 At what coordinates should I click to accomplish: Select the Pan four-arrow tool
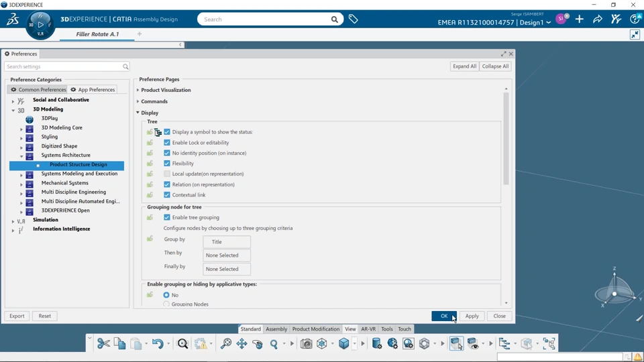(x=241, y=343)
